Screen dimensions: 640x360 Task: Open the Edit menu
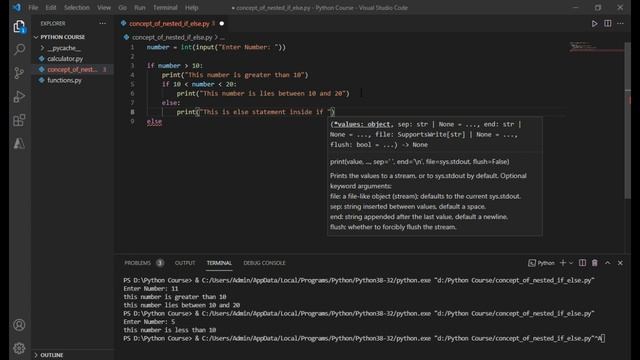point(51,7)
